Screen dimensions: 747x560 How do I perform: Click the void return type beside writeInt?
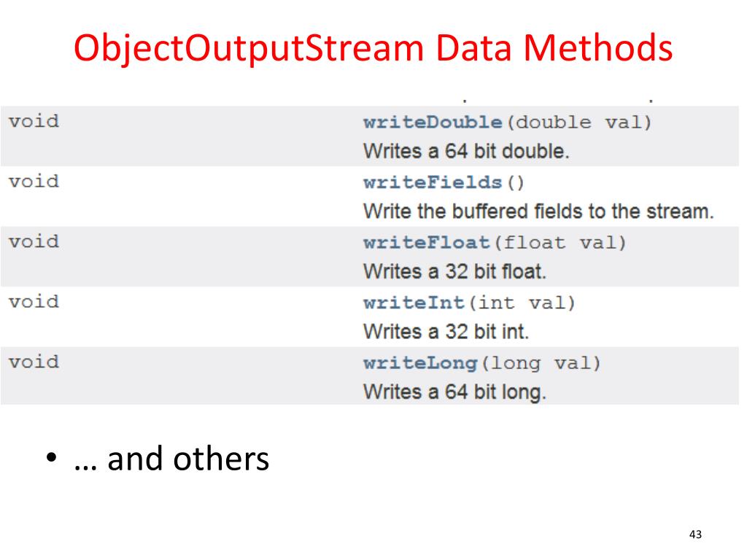[34, 301]
